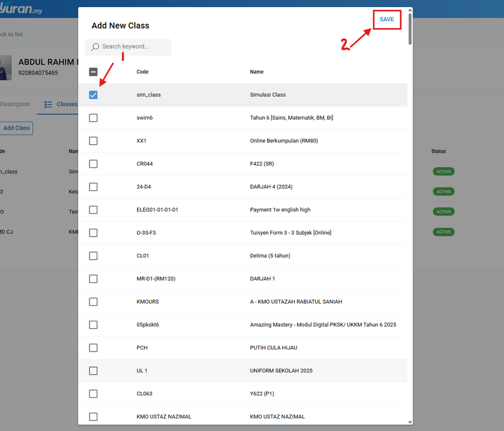This screenshot has width=504, height=431.
Task: Go back to list link
Action: (11, 34)
